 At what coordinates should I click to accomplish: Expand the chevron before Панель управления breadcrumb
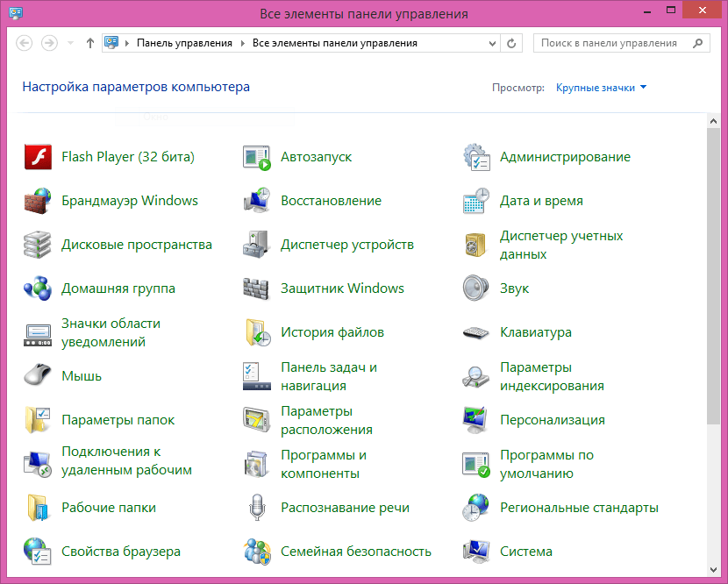(x=127, y=43)
